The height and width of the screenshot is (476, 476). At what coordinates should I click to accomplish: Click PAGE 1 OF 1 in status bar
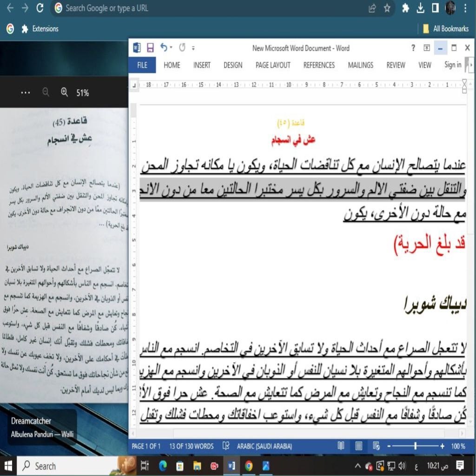click(146, 446)
